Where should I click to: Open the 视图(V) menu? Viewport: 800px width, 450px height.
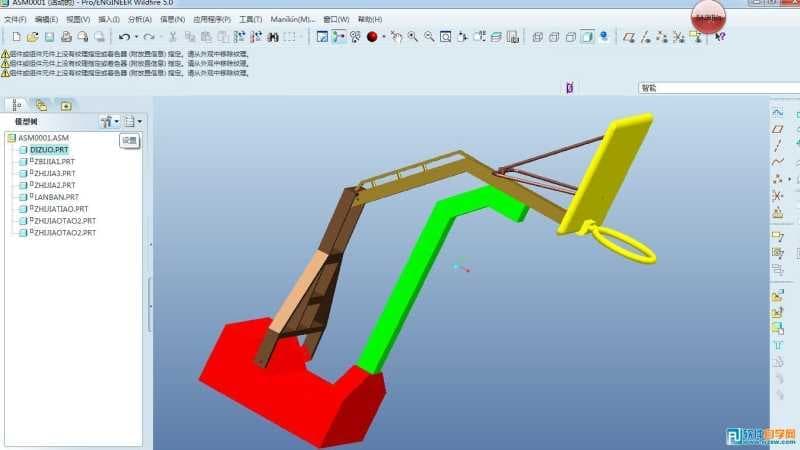[x=78, y=19]
